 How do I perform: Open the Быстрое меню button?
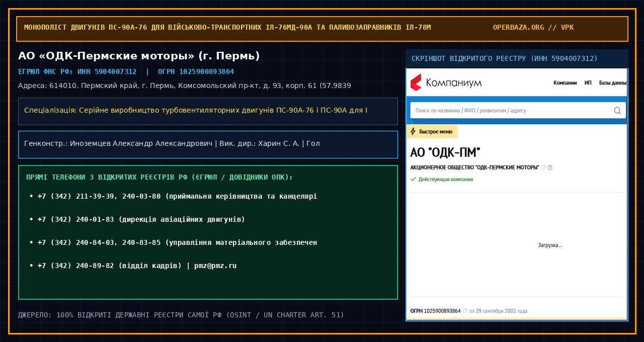pyautogui.click(x=432, y=132)
